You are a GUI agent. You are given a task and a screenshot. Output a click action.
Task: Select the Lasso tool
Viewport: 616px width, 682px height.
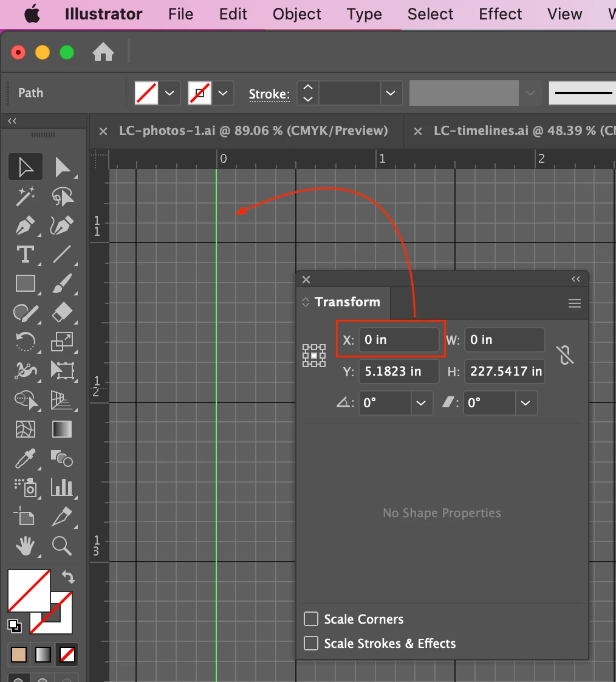point(63,196)
